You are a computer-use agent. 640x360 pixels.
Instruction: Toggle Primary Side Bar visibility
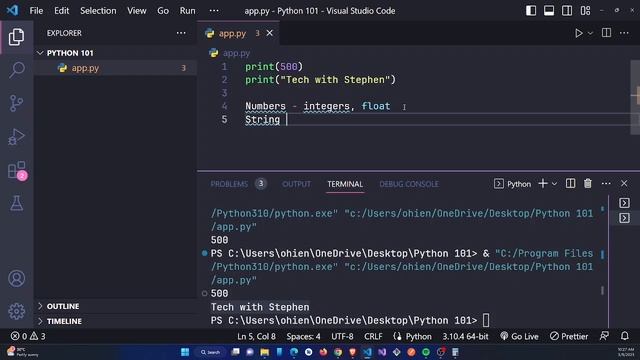click(x=531, y=11)
